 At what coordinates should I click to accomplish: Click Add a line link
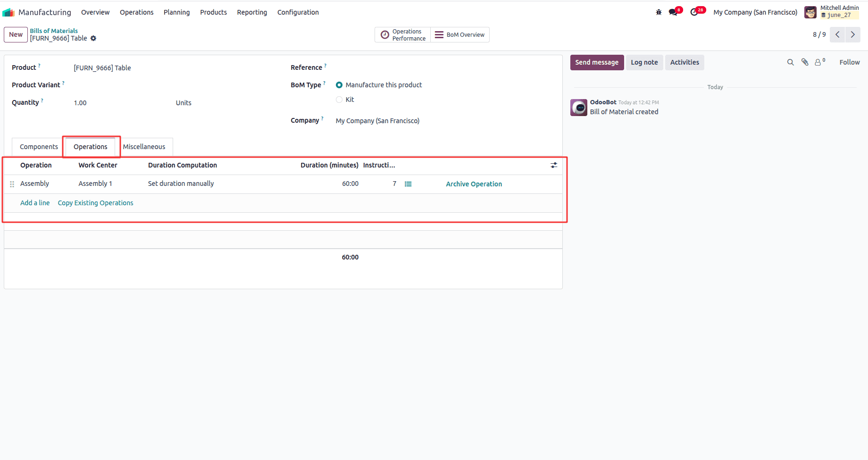[35, 203]
